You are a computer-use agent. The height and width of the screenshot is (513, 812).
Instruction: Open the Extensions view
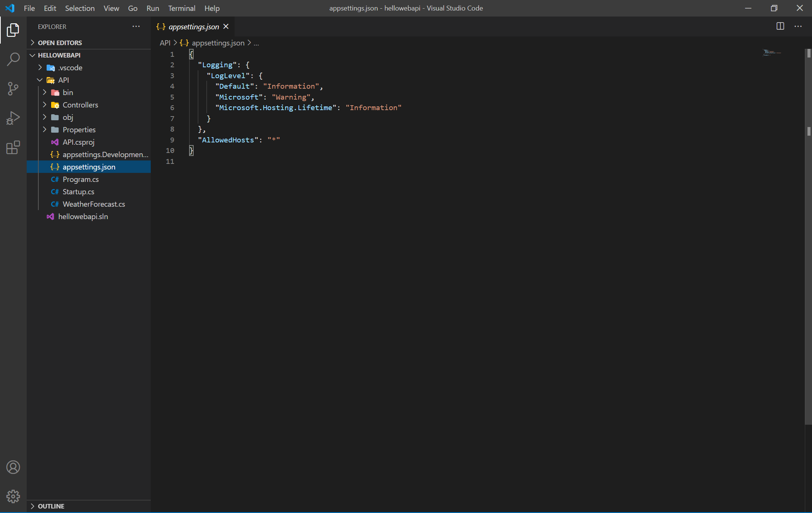(x=13, y=147)
